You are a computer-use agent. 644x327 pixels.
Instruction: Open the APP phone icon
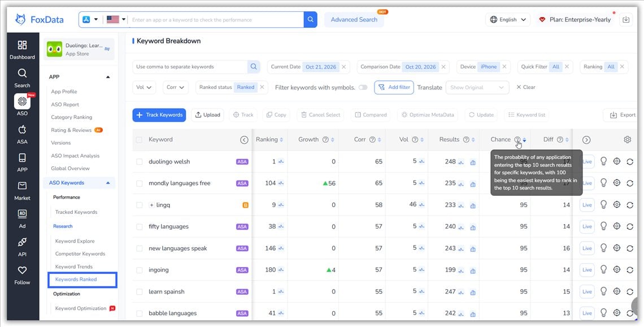[x=22, y=162]
